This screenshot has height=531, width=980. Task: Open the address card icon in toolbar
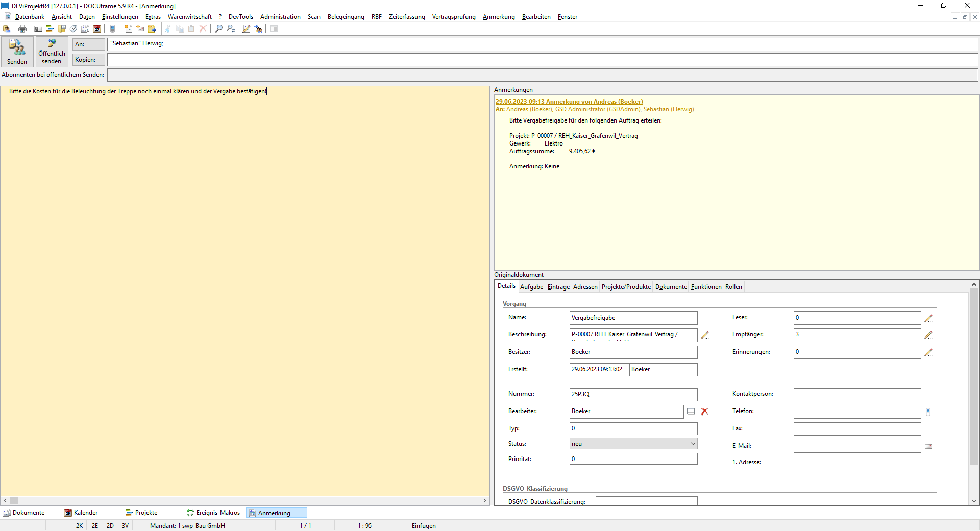coord(38,29)
